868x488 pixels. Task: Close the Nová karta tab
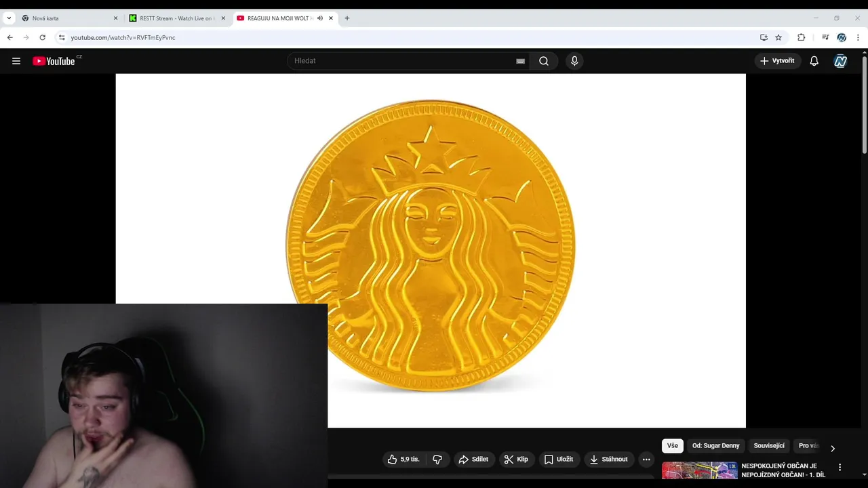coord(115,18)
